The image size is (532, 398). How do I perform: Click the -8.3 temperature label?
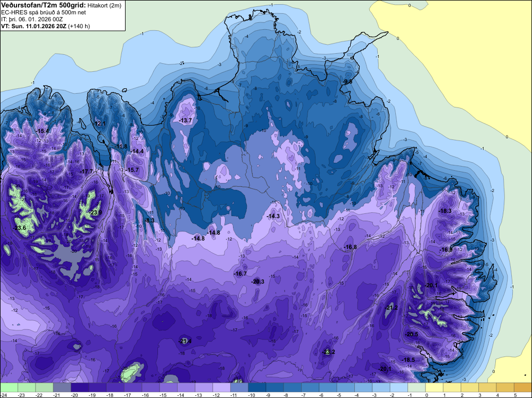(149, 220)
